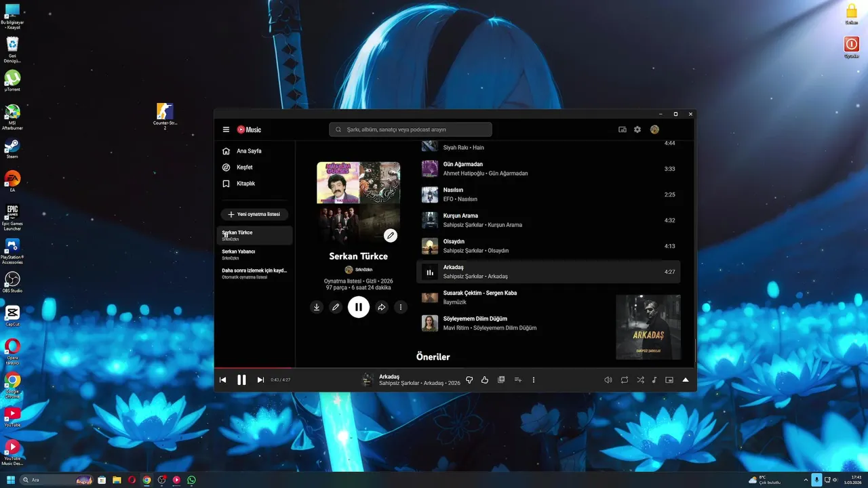Open artist link Mavi Ritim

click(456, 328)
